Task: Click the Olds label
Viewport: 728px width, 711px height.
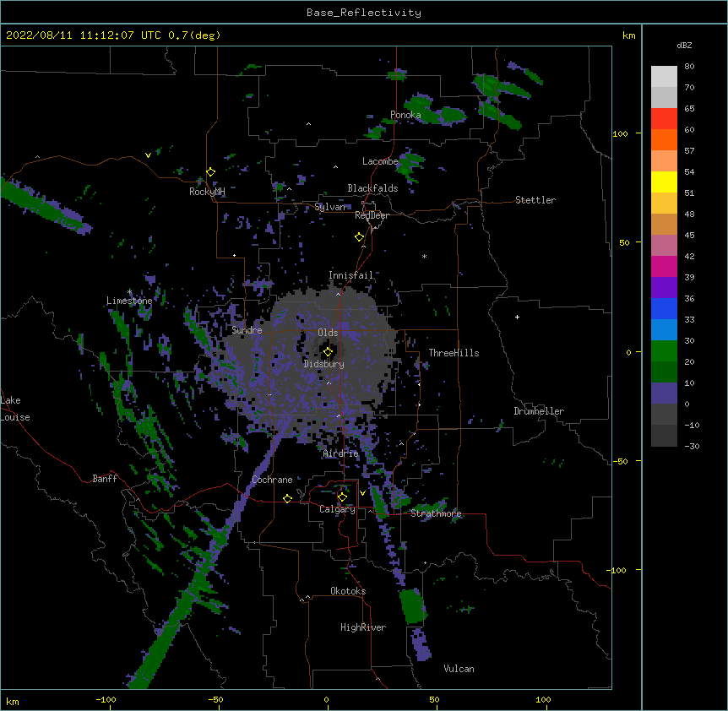Action: click(328, 333)
